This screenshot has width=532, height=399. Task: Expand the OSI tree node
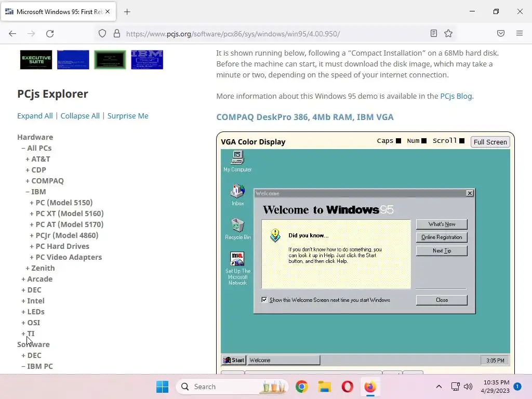tap(31, 322)
